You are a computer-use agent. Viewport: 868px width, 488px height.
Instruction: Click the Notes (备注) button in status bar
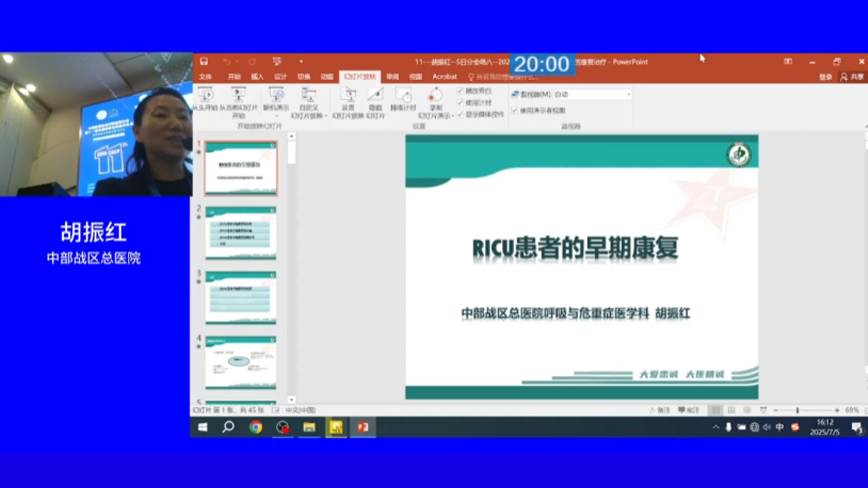pyautogui.click(x=660, y=410)
